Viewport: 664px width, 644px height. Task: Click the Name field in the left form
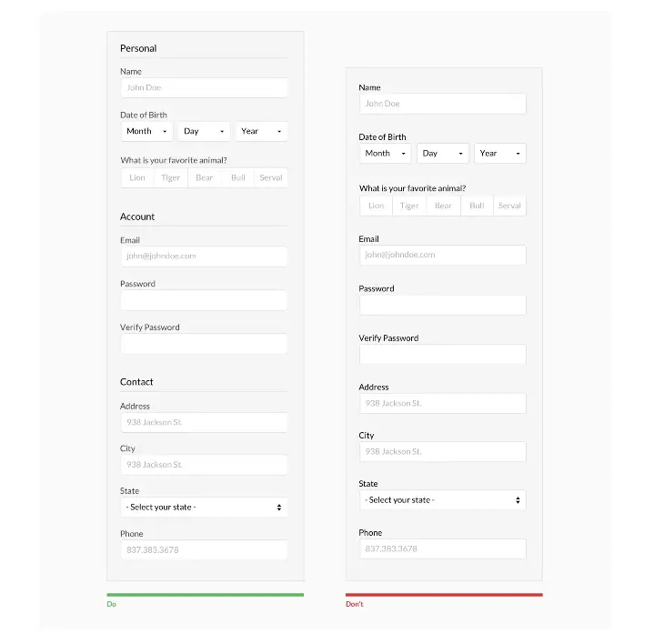(x=204, y=87)
